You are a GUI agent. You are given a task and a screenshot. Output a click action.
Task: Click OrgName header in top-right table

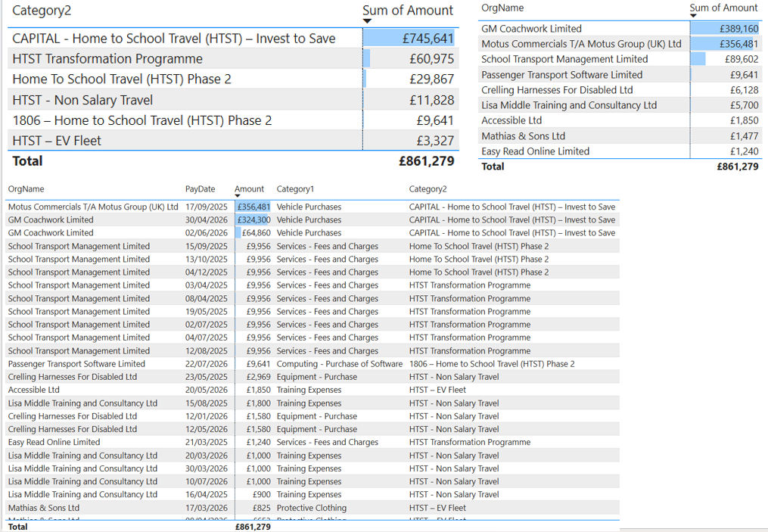point(502,8)
